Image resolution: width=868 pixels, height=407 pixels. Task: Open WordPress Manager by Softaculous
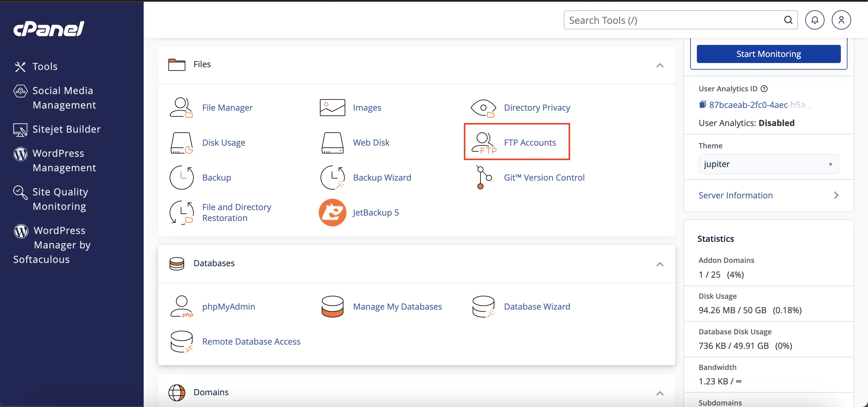(x=52, y=245)
